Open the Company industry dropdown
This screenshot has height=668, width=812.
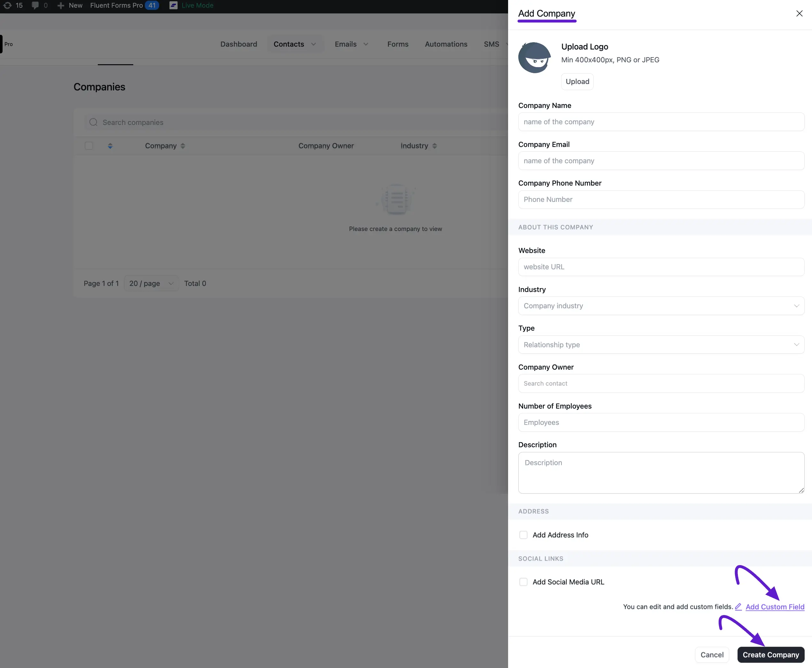tap(661, 306)
